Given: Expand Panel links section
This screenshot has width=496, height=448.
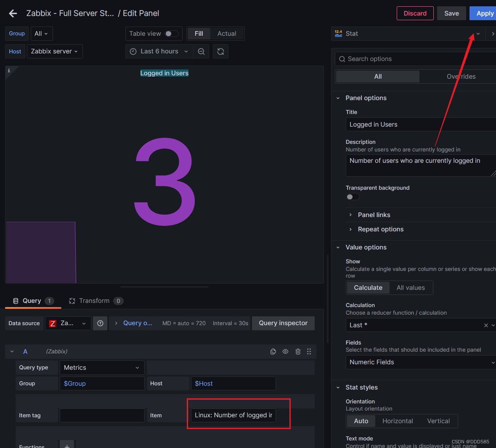Looking at the screenshot, I should point(374,215).
